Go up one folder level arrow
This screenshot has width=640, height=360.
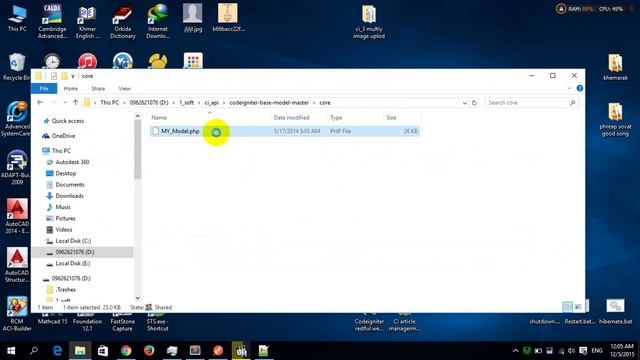[x=75, y=102]
